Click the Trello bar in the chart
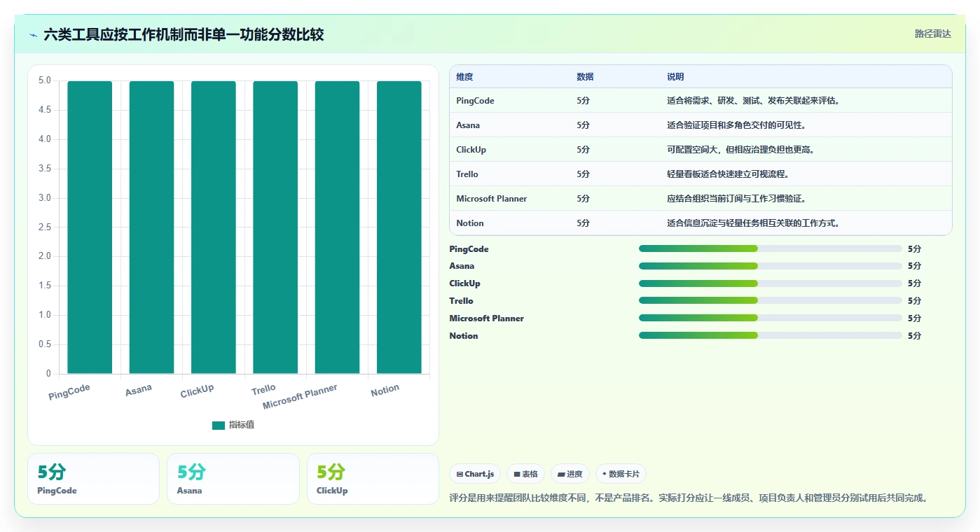Screen dimensions: 980x532 coord(275,227)
